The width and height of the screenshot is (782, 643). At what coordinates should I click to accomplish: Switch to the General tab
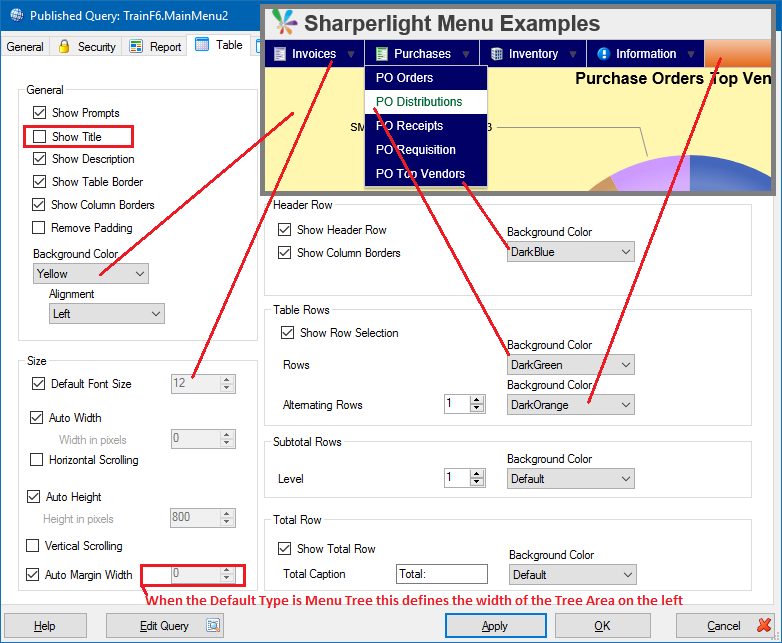tap(25, 46)
